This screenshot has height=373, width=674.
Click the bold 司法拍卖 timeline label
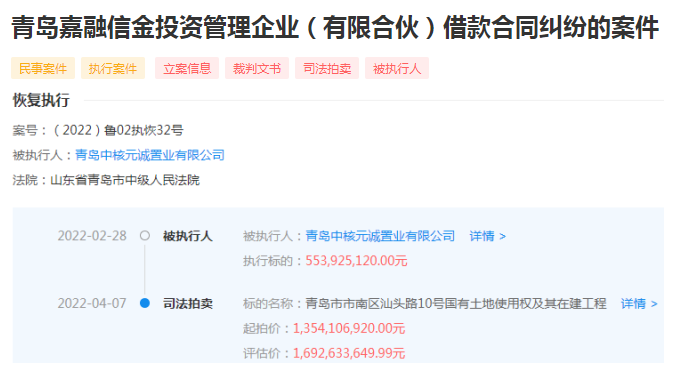pos(188,304)
